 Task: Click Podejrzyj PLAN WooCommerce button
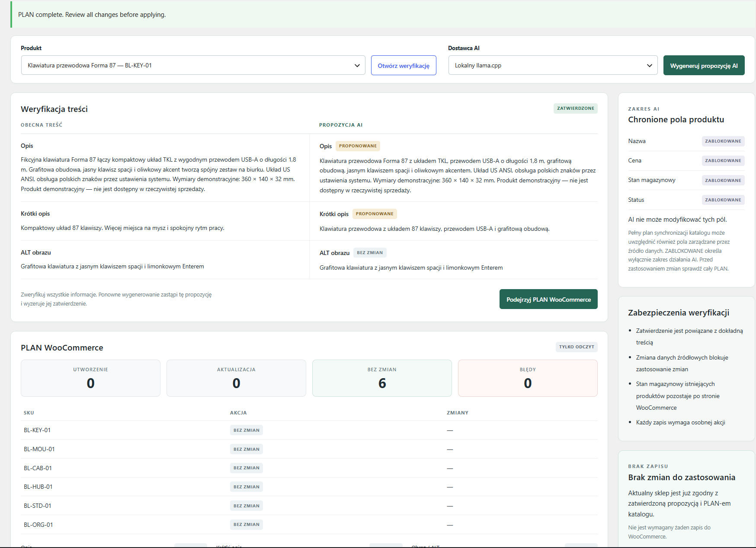tap(548, 299)
